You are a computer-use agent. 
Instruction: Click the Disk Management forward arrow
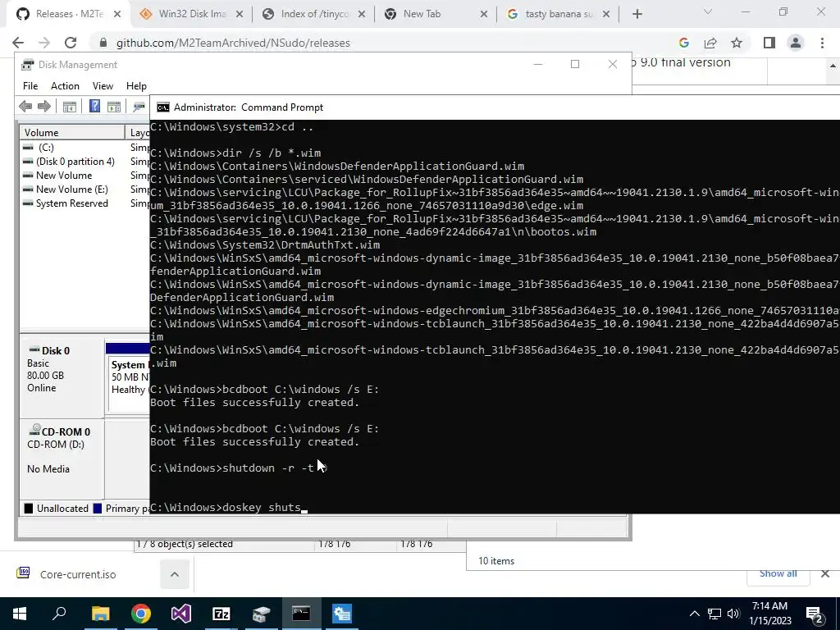(44, 107)
